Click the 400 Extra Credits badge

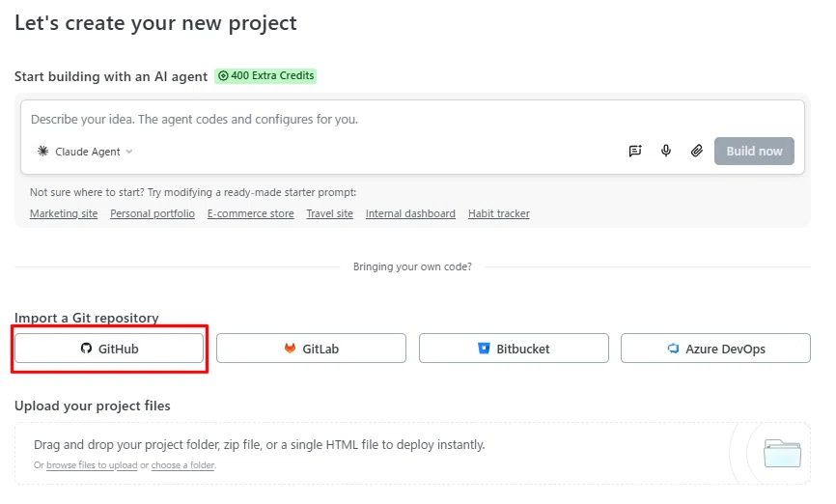pyautogui.click(x=265, y=75)
